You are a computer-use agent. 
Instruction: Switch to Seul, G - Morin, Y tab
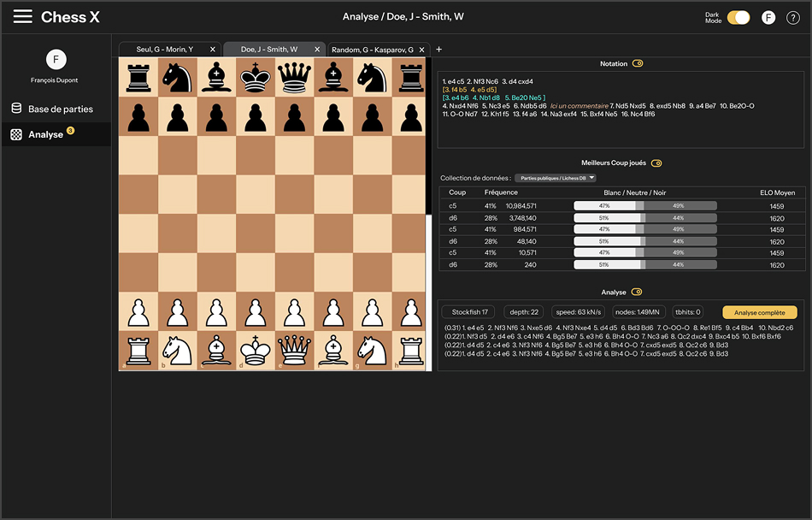coord(162,50)
